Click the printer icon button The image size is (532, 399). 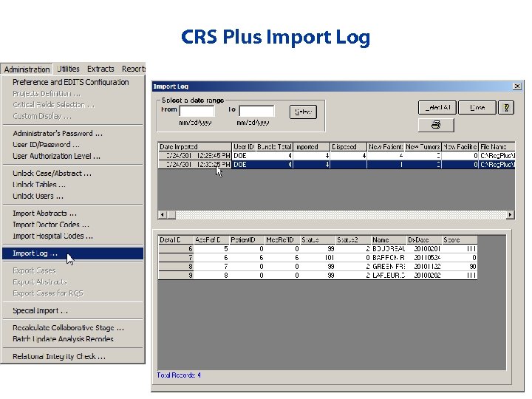[436, 125]
